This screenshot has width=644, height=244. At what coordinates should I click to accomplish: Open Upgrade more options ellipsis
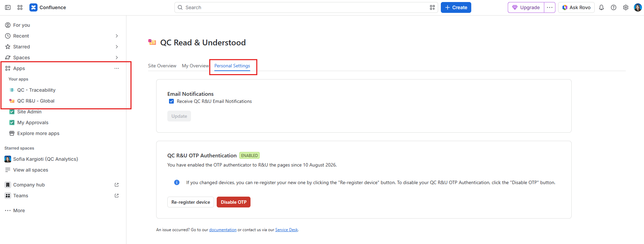point(550,7)
